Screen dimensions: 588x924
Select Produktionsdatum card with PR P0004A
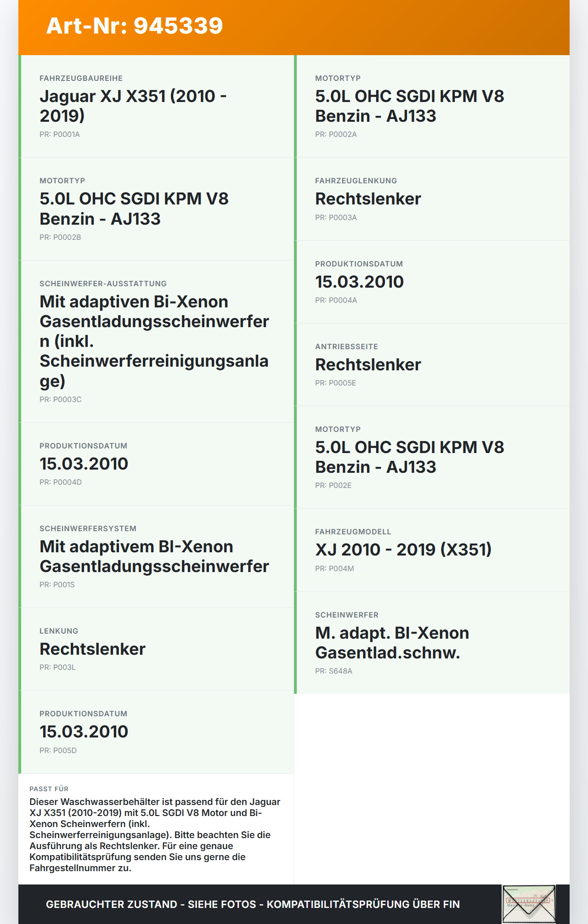click(432, 282)
